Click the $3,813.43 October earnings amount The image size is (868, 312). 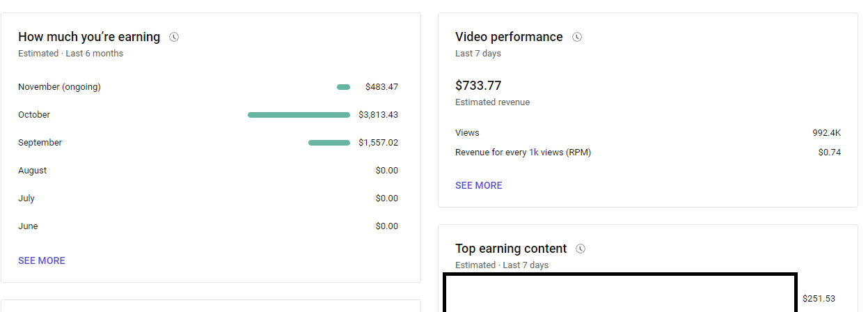tap(378, 115)
